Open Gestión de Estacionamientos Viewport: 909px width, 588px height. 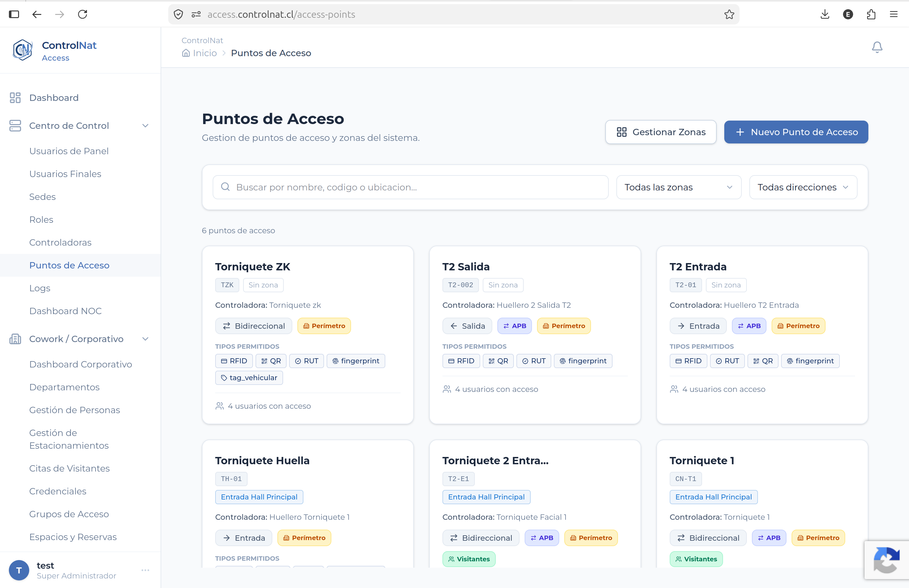69,439
